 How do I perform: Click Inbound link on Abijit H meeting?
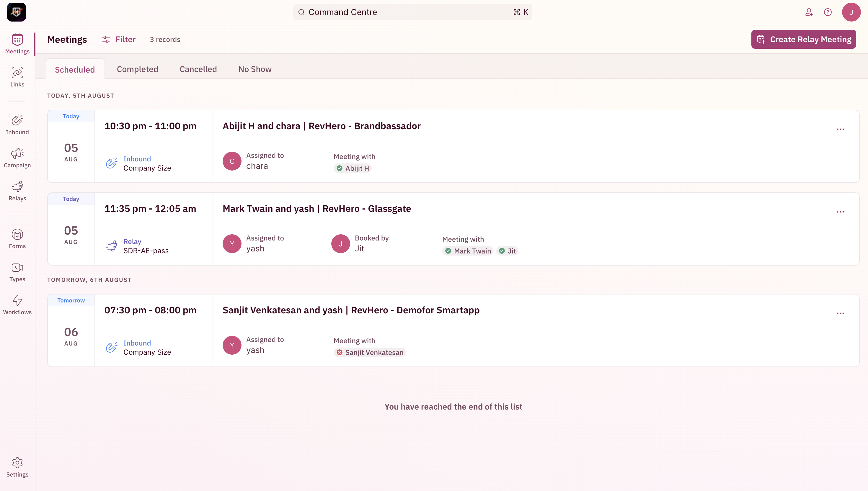[137, 159]
